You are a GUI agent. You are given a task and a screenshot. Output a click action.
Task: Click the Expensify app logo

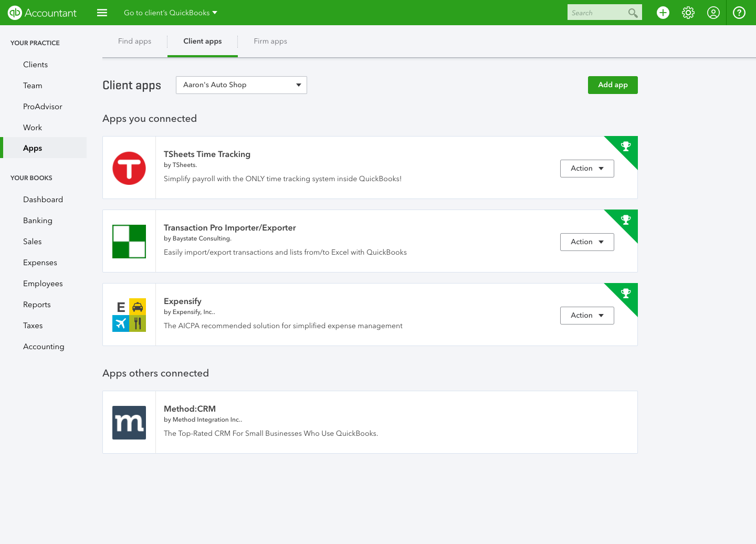click(x=129, y=315)
